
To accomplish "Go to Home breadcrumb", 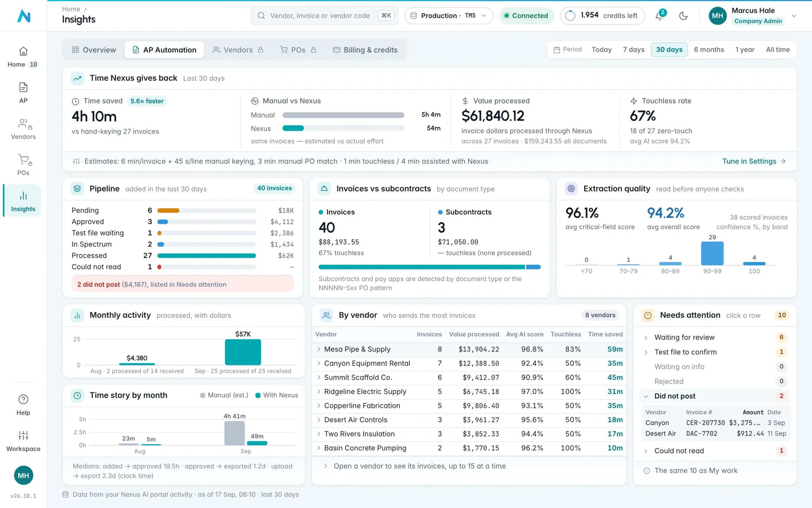I will pyautogui.click(x=71, y=9).
